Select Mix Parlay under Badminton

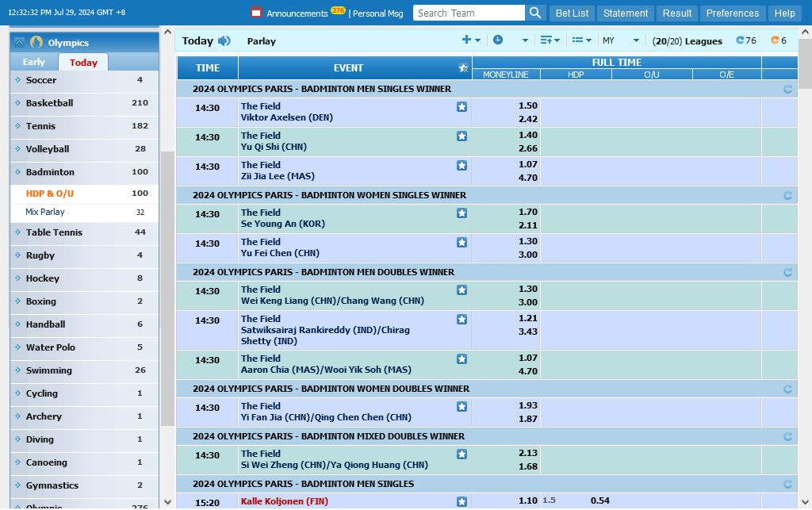coord(46,212)
